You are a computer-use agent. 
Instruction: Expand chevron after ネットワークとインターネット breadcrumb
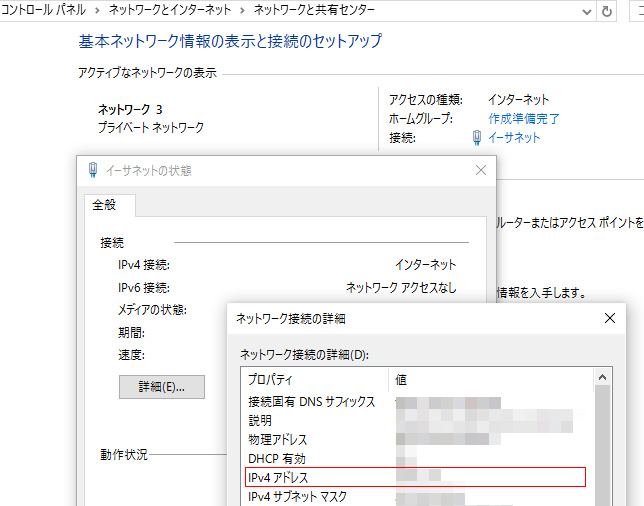point(242,10)
